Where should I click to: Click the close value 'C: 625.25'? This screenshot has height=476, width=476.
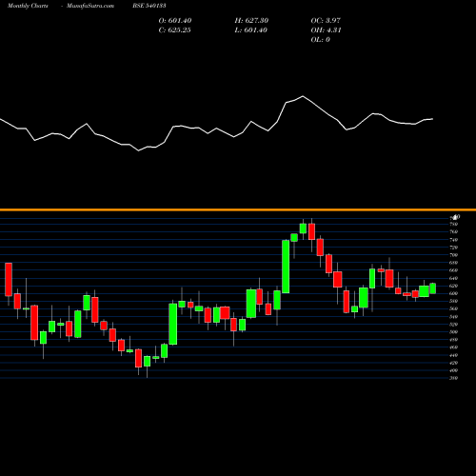point(174,30)
